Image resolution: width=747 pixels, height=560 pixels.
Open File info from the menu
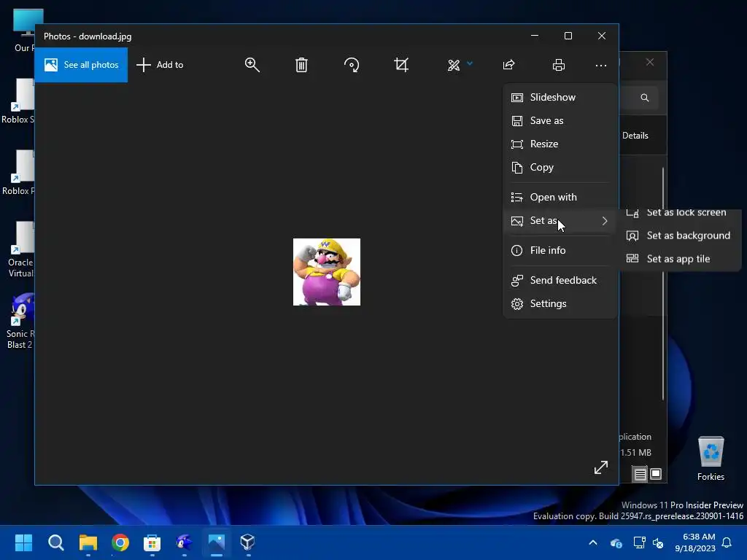pyautogui.click(x=560, y=251)
